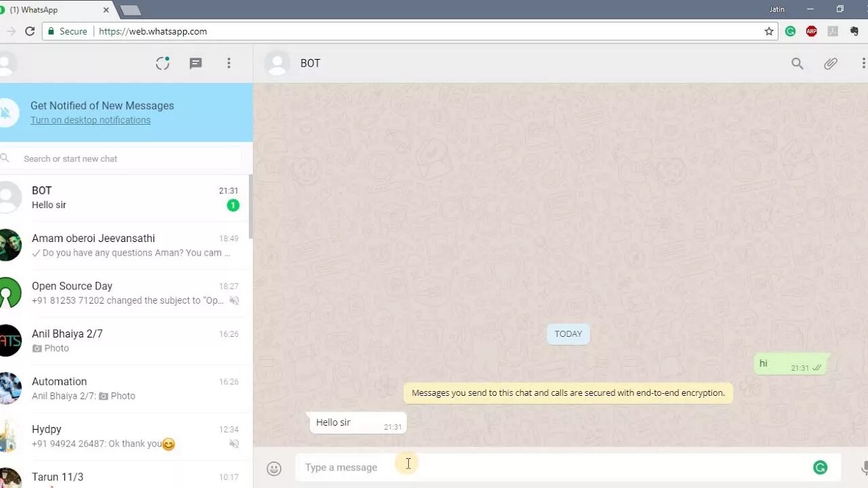The width and height of the screenshot is (868, 488).
Task: Click the end-to-end encryption notice
Action: (x=568, y=393)
